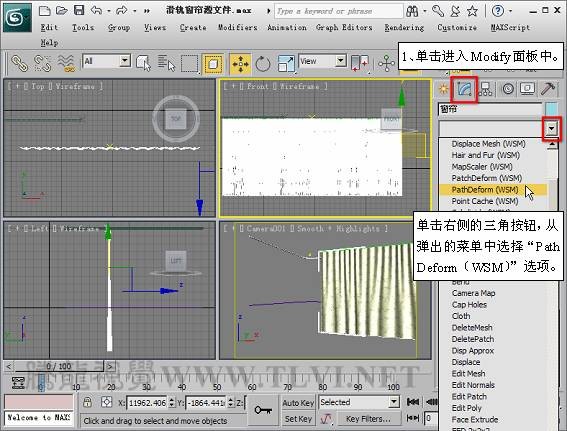Open the Selected key filter dropdown
Viewport: 567px width, 431px height.
pos(359,402)
